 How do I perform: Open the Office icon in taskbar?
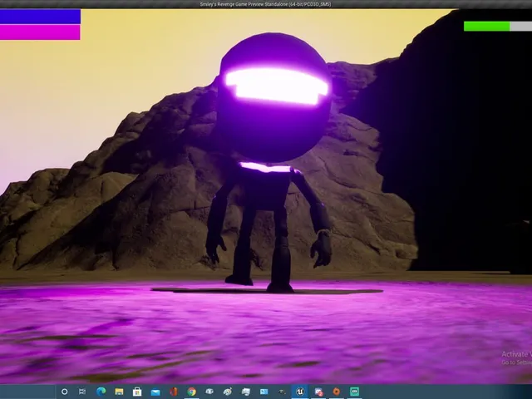[x=174, y=392]
